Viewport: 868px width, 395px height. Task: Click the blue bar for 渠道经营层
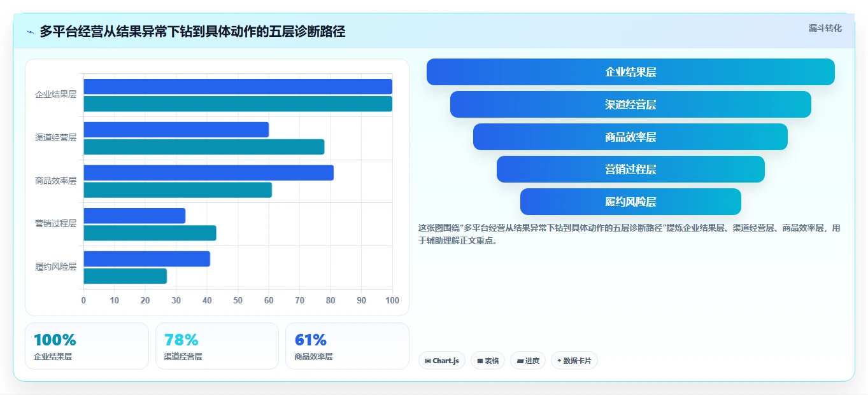point(176,130)
